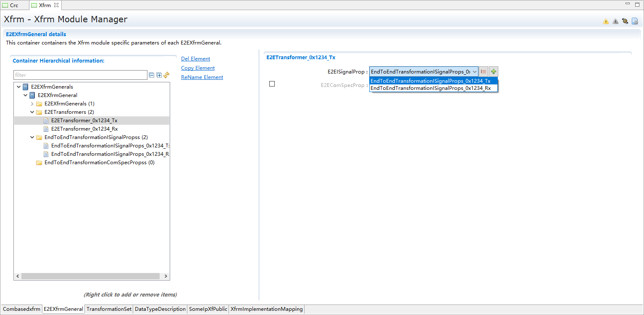The image size is (644, 315).
Task: Collapse all tree nodes icon
Action: [x=151, y=75]
